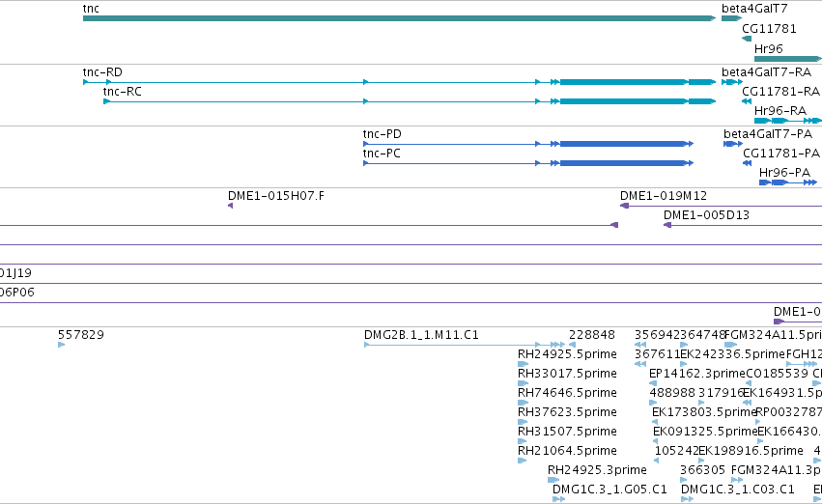Click the EK091325.5prime label

click(705, 432)
